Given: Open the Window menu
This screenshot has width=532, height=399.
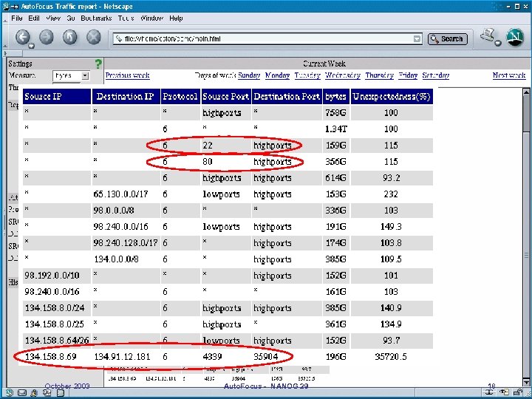Looking at the screenshot, I should click(x=151, y=18).
